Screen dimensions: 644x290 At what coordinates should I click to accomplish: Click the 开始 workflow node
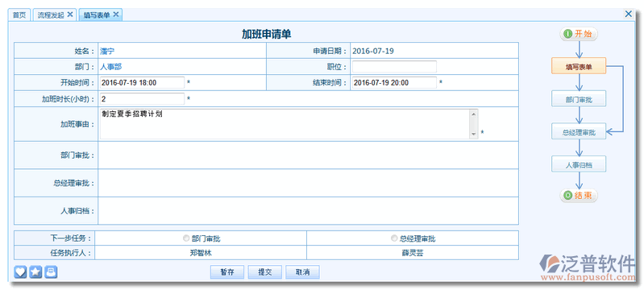point(579,34)
